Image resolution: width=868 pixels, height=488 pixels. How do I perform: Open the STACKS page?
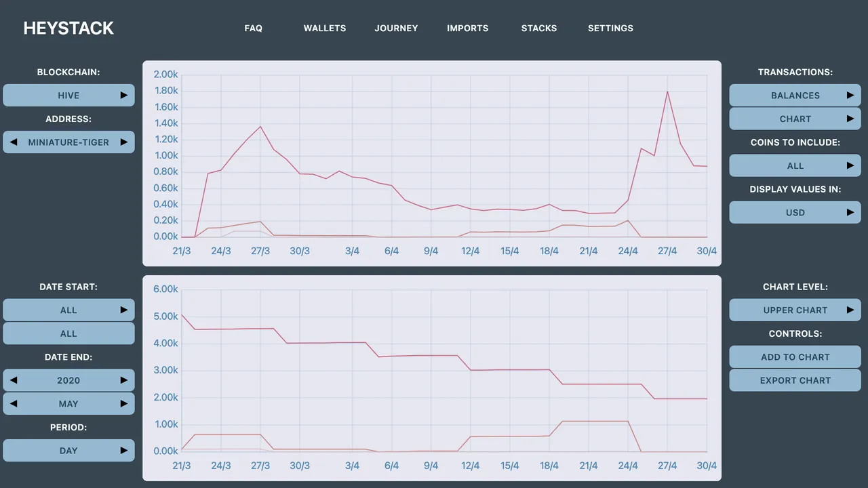(539, 28)
